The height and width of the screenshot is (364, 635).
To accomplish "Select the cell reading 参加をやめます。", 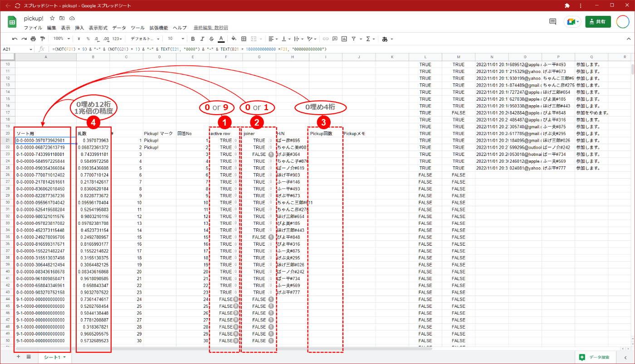I will click(591, 113).
